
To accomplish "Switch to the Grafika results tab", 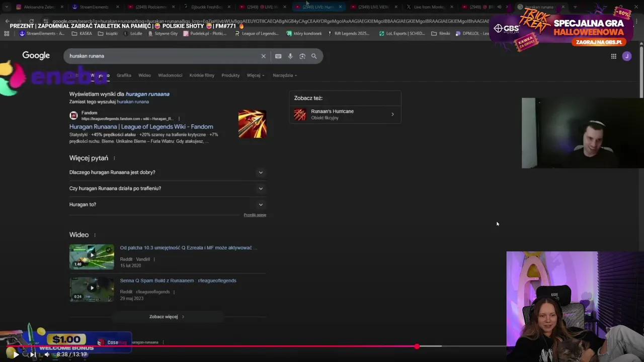I will pos(124,75).
